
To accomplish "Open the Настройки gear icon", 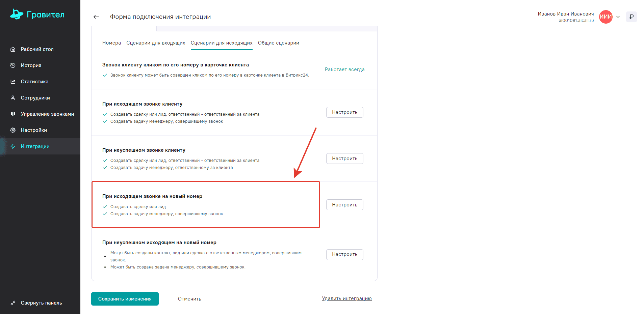I will (13, 130).
